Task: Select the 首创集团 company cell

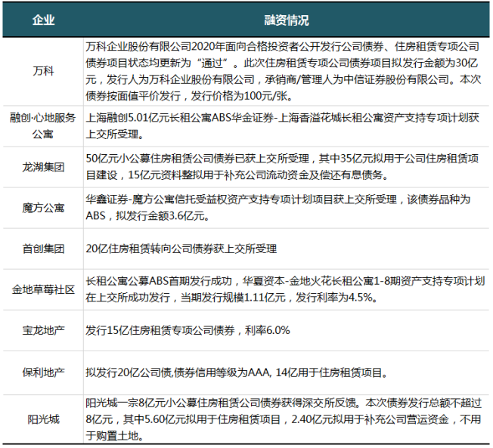Action: [43, 249]
